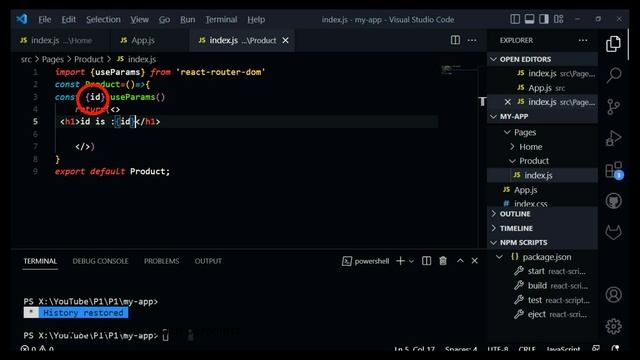This screenshot has width=640, height=360.
Task: Click the VS Code logo icon
Action: (22, 19)
